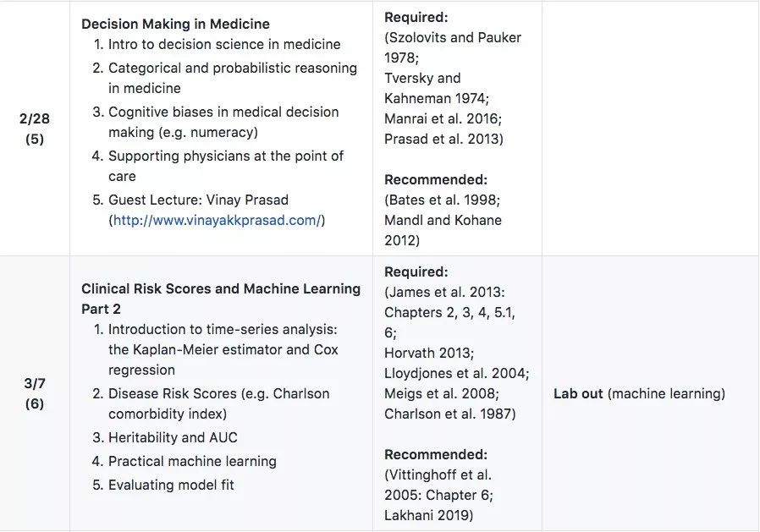Click the Lloydjones et al. 2004 citation
The height and width of the screenshot is (532, 760).
coord(456,373)
